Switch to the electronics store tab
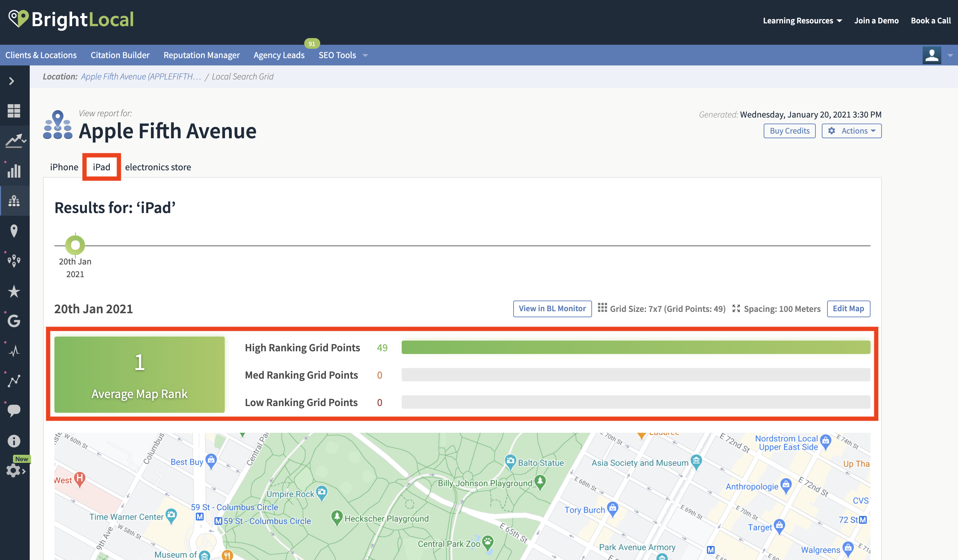Viewport: 958px width, 560px height. (158, 167)
